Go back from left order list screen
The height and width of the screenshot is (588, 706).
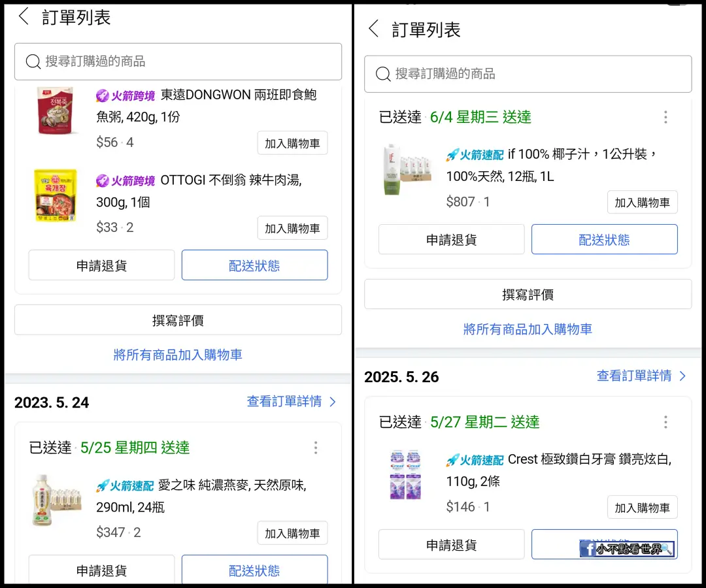24,16
